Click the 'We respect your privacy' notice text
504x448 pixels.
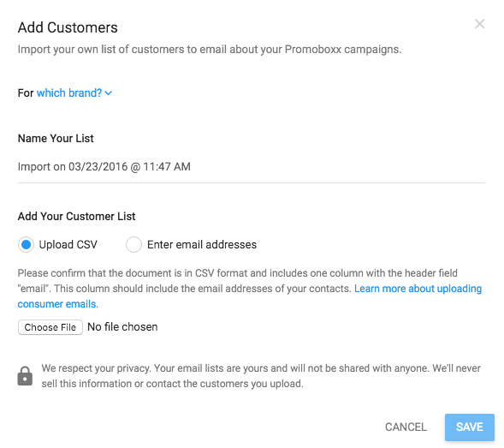click(261, 376)
